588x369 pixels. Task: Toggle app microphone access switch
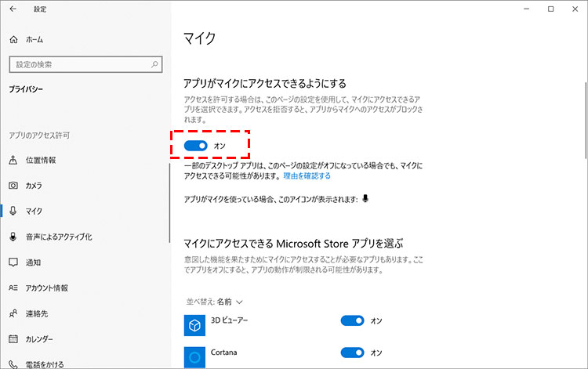pyautogui.click(x=196, y=146)
